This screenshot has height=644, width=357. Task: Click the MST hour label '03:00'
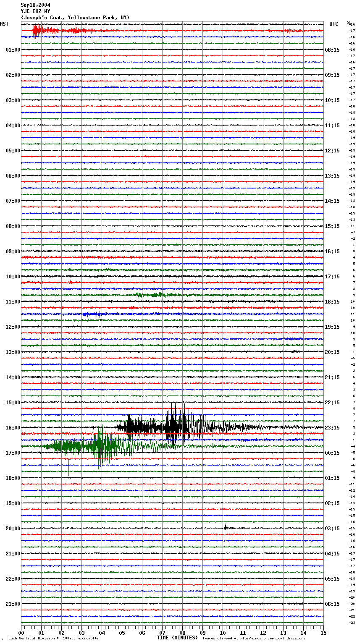pos(13,100)
